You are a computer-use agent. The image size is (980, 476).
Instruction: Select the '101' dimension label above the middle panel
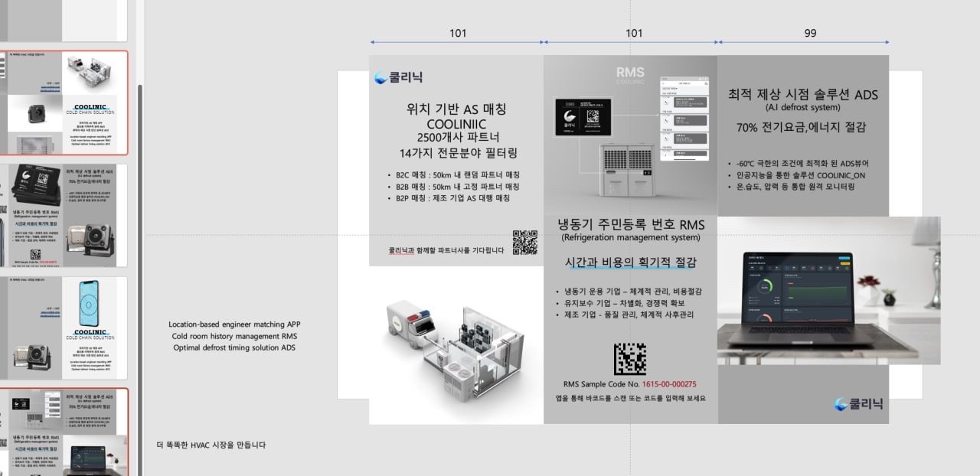tap(634, 33)
